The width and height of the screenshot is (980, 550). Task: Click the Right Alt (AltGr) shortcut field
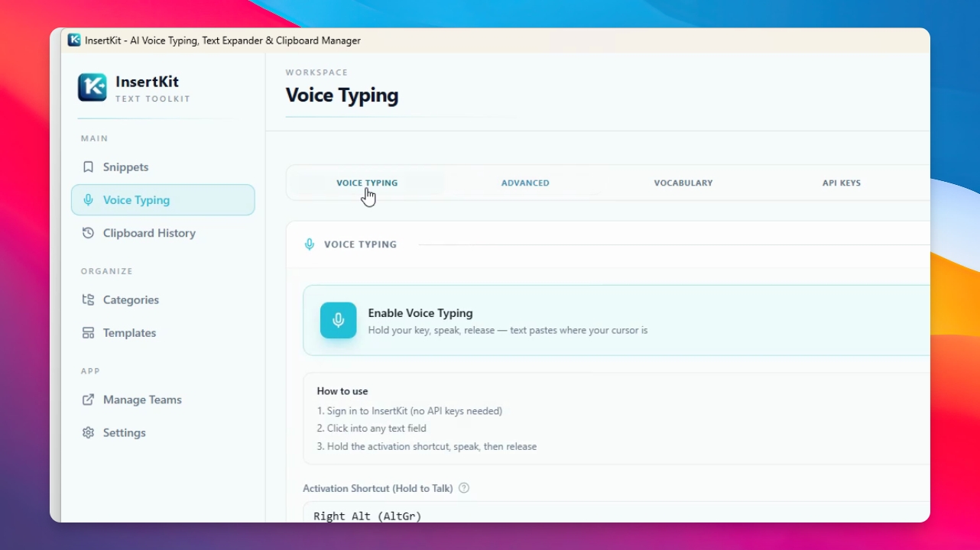[x=616, y=513]
